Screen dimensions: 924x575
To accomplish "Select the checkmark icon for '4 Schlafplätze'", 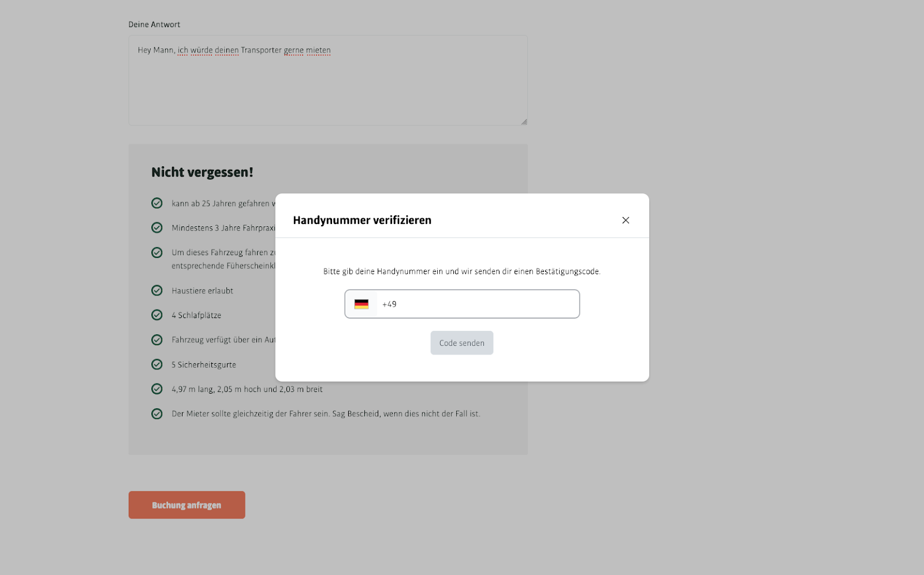I will tap(157, 315).
